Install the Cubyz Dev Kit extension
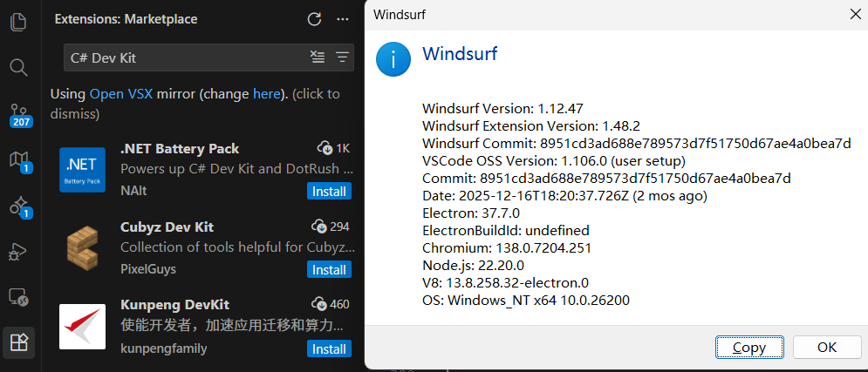Viewport: 868px width, 372px height. coord(329,270)
